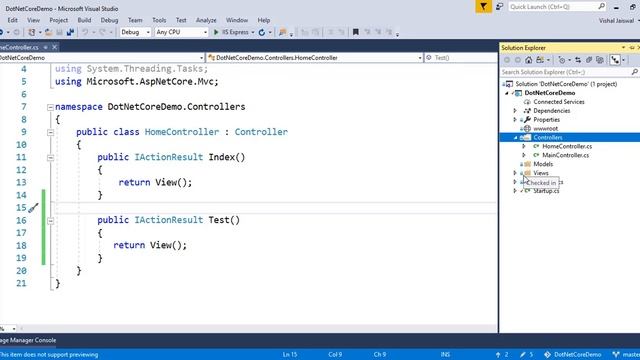Click the green Start IIS Express play icon
The height and width of the screenshot is (360, 640).
[x=216, y=32]
